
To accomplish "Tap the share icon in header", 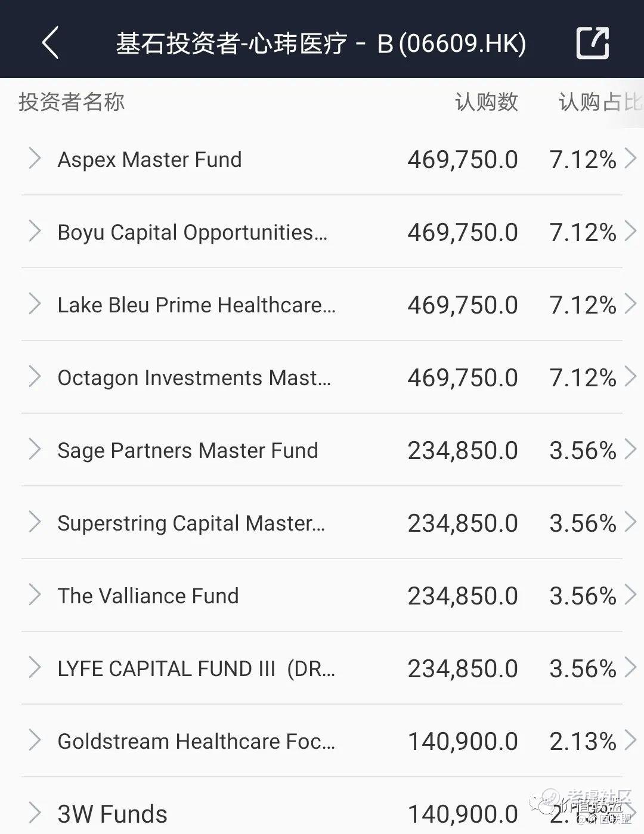I will (x=593, y=42).
